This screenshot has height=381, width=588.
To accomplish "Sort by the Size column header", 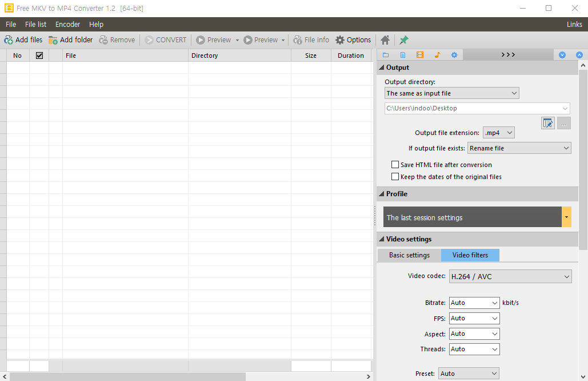I will [311, 55].
